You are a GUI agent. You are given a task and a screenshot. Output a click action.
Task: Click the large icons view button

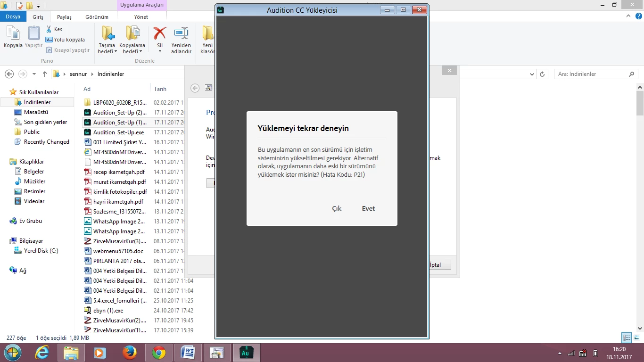click(x=637, y=337)
